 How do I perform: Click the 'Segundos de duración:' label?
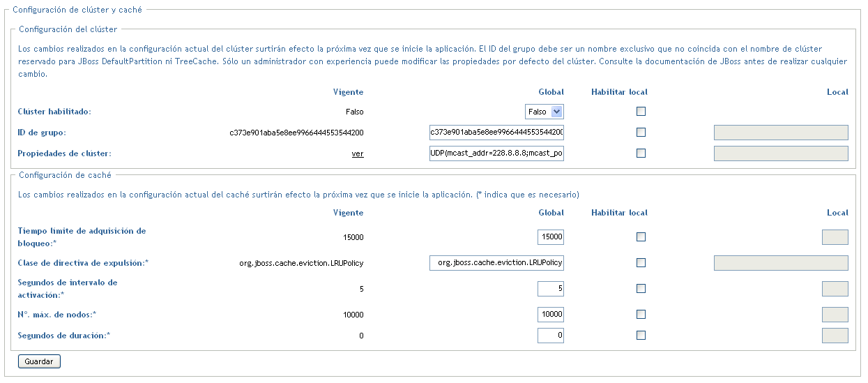pos(64,336)
